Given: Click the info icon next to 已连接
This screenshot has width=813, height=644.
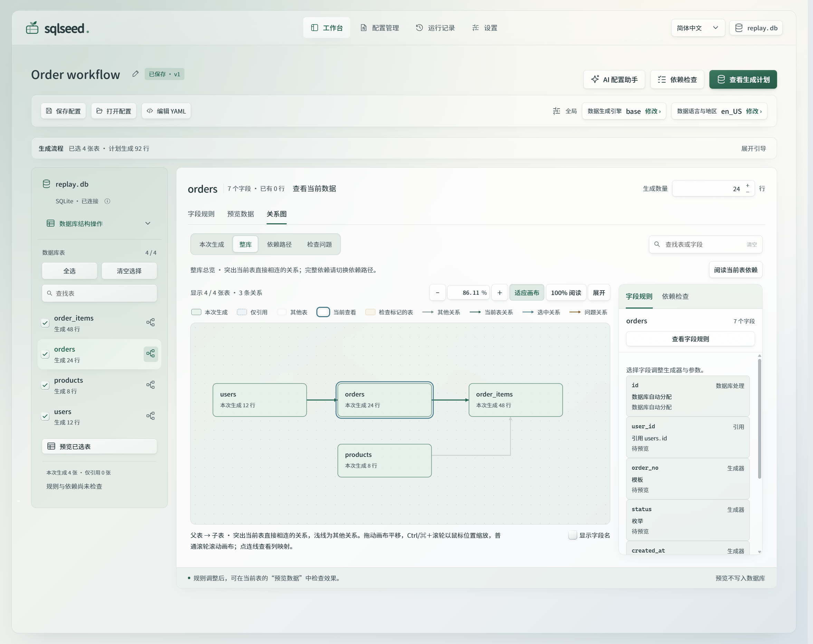Looking at the screenshot, I should (107, 201).
